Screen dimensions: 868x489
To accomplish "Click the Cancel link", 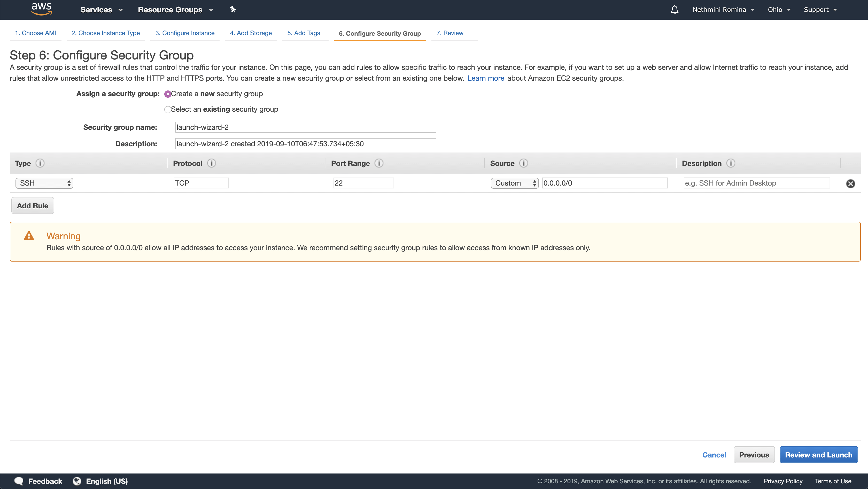I will (714, 455).
